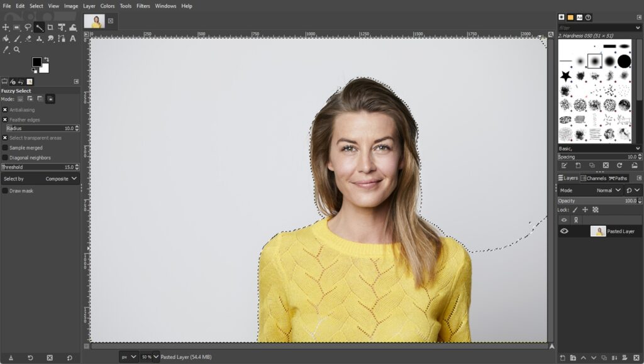The height and width of the screenshot is (364, 644).
Task: Select the Bucket Fill tool
Action: pyautogui.click(x=6, y=38)
